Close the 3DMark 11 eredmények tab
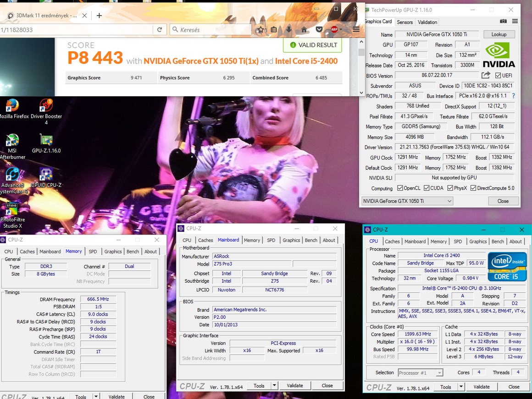This screenshot has height=399, width=532. (84, 16)
